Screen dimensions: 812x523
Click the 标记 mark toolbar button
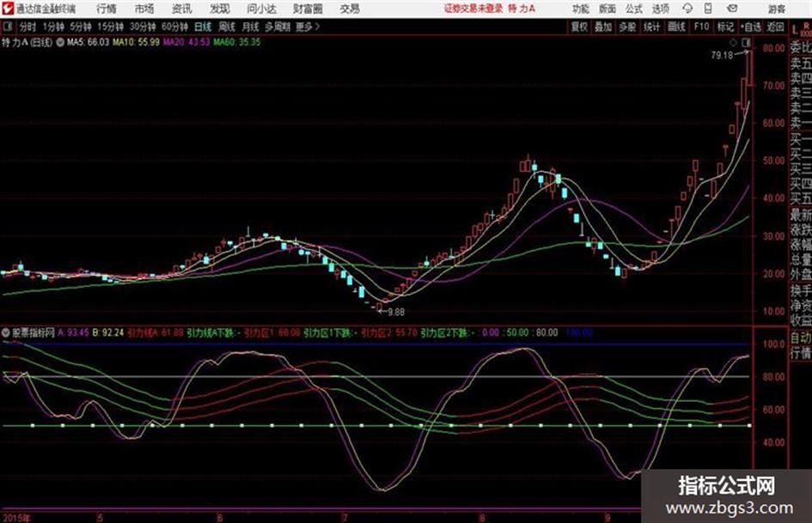click(x=725, y=27)
